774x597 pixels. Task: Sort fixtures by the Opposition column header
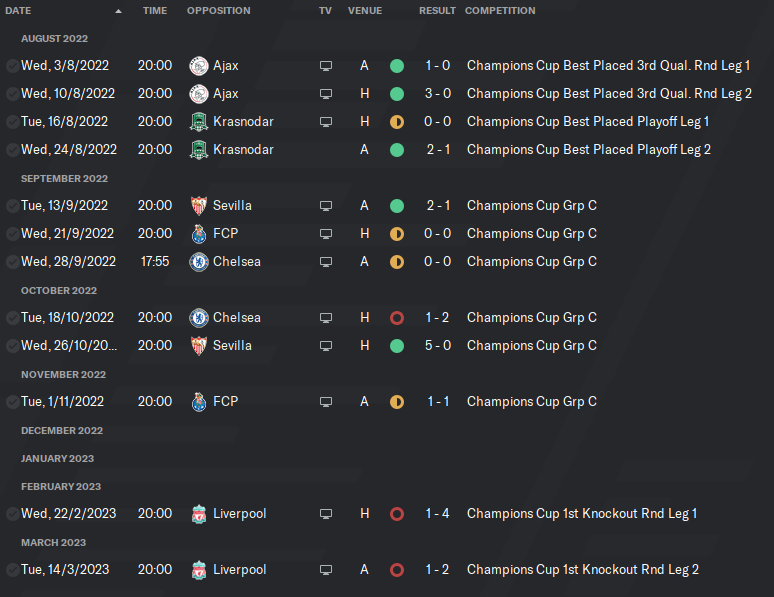tap(218, 11)
